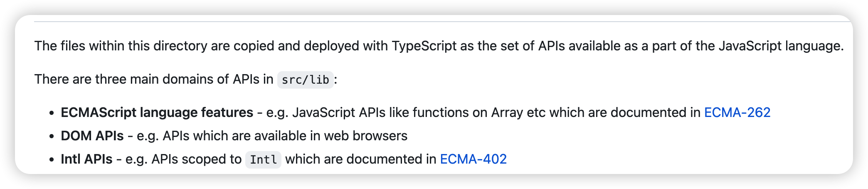Click the bullet before ECMAScript language features
The width and height of the screenshot is (868, 189).
(52, 113)
